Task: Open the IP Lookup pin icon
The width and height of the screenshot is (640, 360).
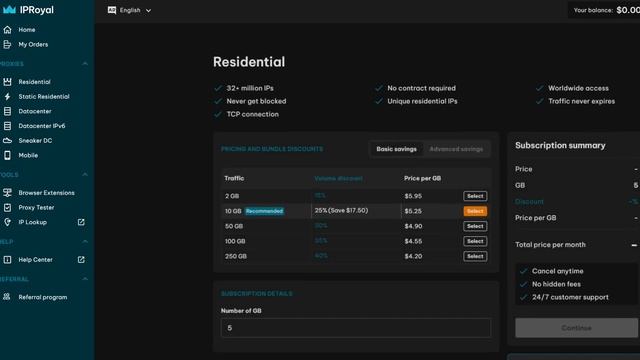Action: [x=7, y=222]
